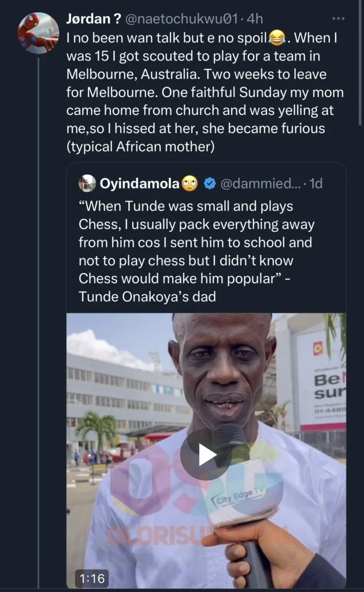Click the 1:16 video duration indicator
The width and height of the screenshot is (364, 592).
(91, 576)
